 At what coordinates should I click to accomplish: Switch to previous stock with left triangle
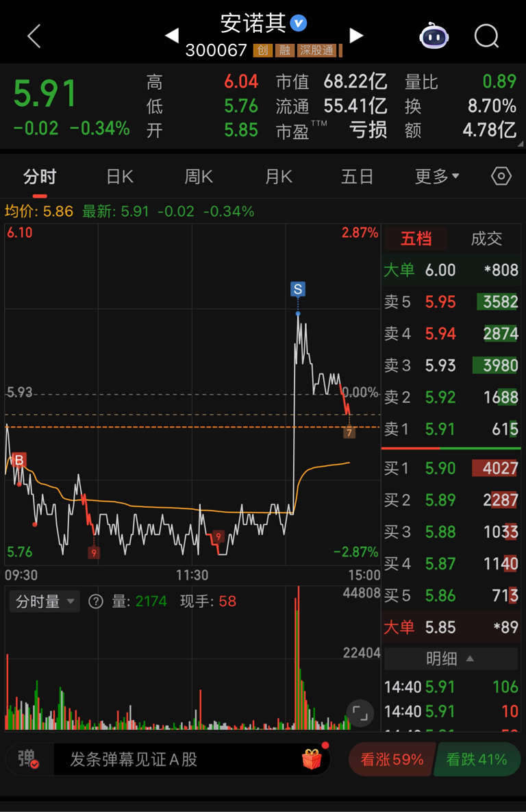pos(172,35)
